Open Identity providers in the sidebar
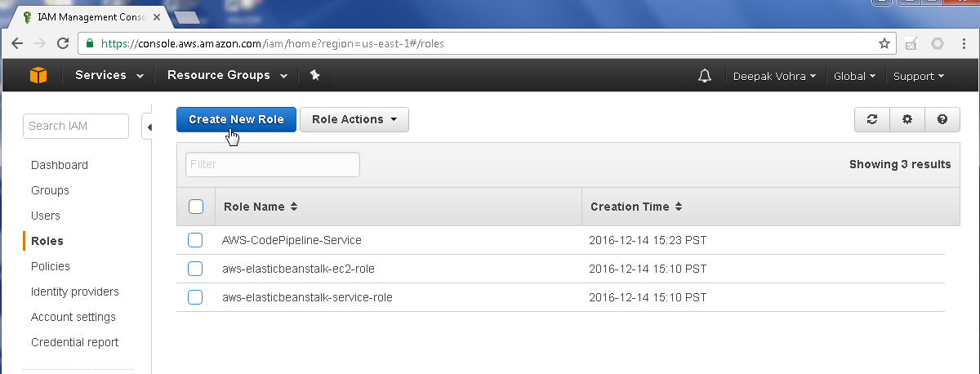 [x=75, y=292]
